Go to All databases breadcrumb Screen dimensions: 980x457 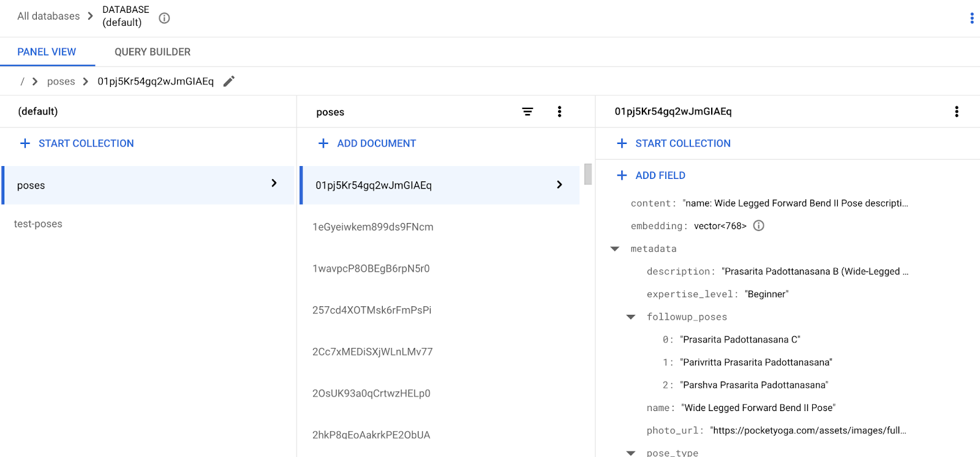tap(48, 16)
